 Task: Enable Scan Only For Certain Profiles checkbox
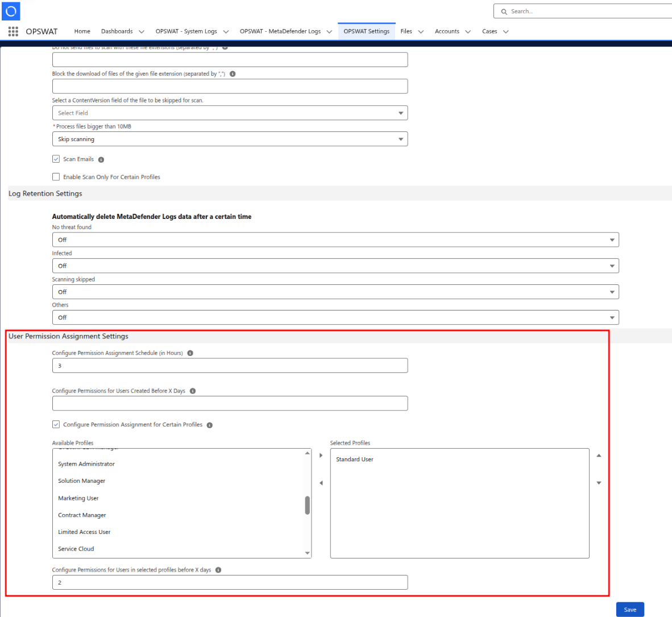pyautogui.click(x=56, y=177)
